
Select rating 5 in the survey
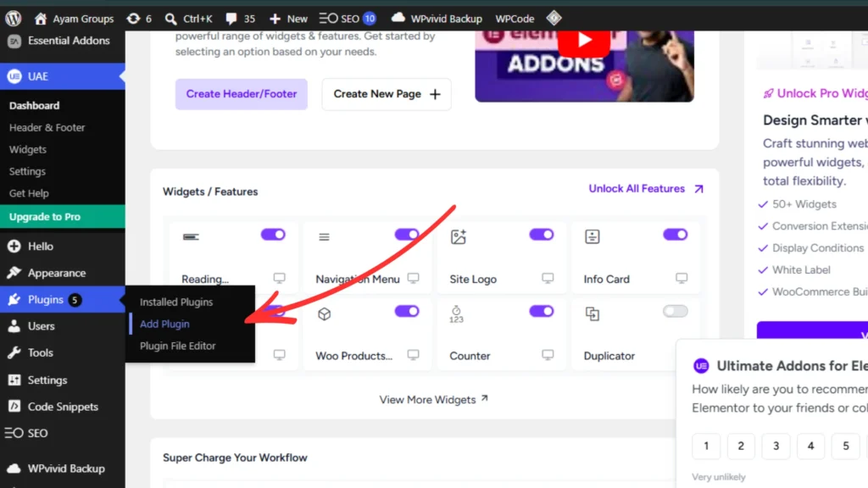[x=845, y=446]
